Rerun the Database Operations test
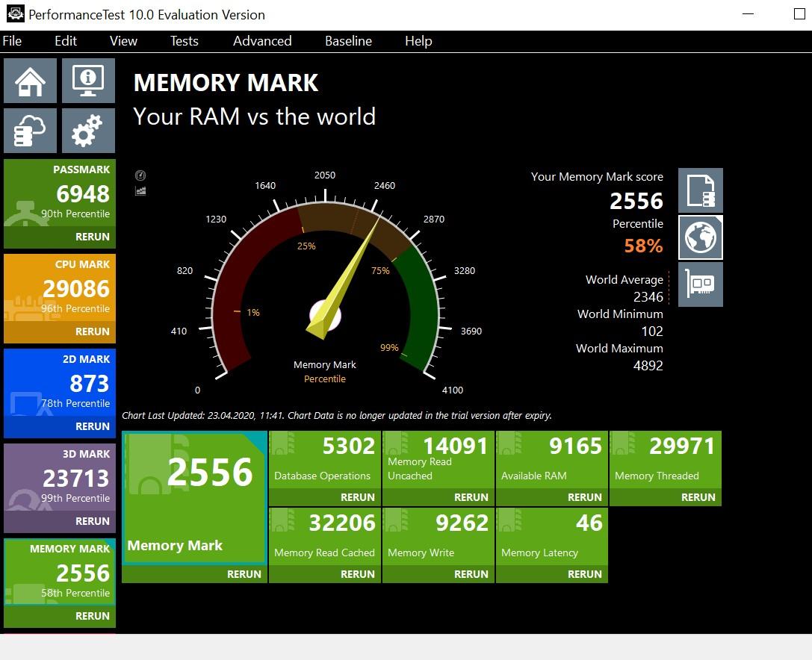The width and height of the screenshot is (812, 660). (x=357, y=497)
